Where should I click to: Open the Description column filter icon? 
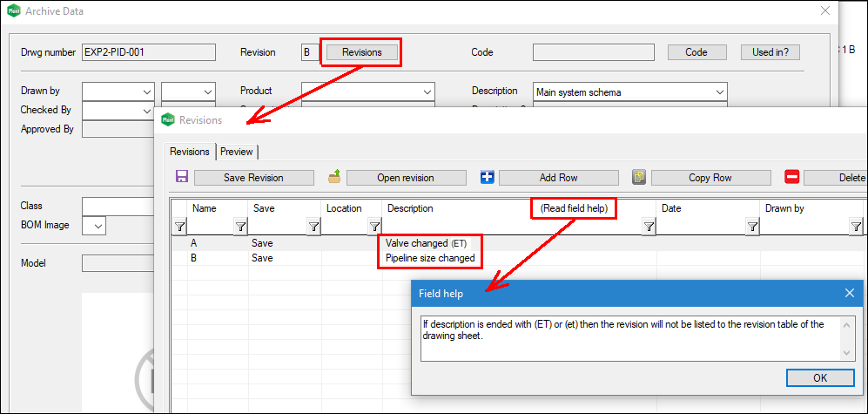tap(648, 227)
